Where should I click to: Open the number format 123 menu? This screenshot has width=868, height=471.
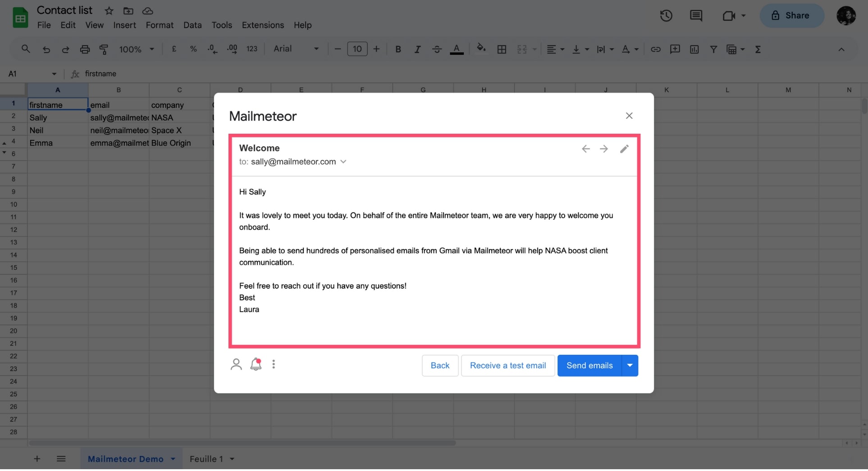coord(252,49)
